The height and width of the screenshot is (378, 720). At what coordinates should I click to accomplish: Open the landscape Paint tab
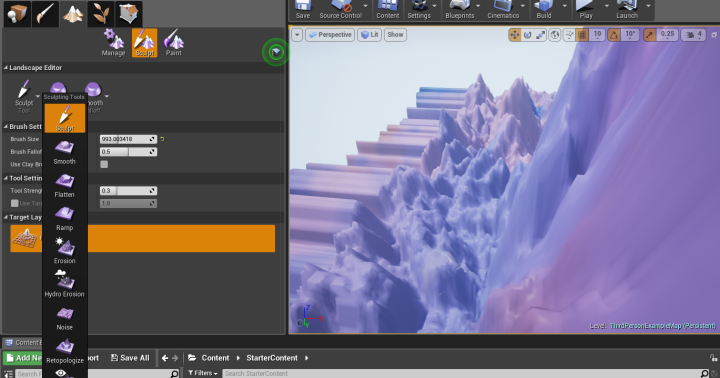pos(174,43)
